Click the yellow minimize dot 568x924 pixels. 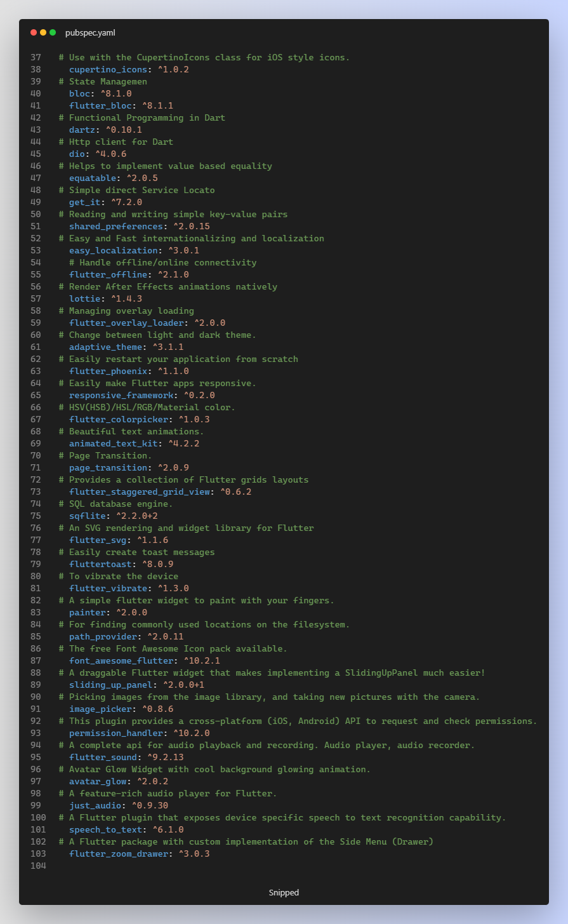pos(43,32)
